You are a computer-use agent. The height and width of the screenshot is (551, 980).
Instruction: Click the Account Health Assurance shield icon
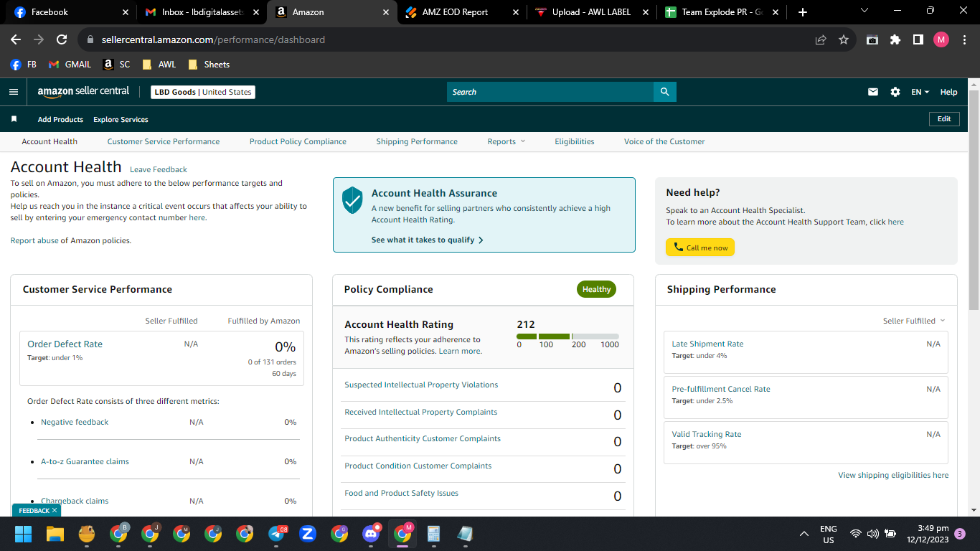click(x=352, y=200)
